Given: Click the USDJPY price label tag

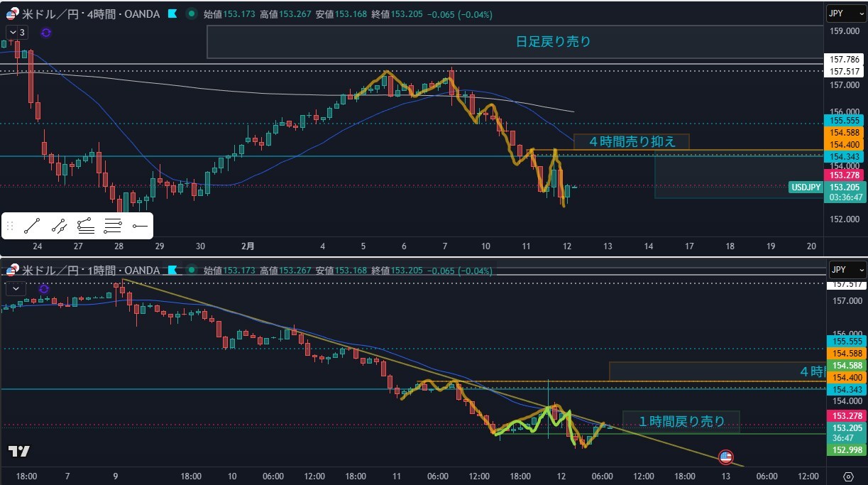Looking at the screenshot, I should [x=805, y=187].
